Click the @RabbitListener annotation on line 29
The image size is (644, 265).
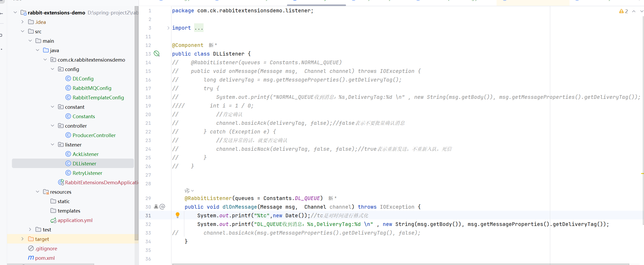208,198
